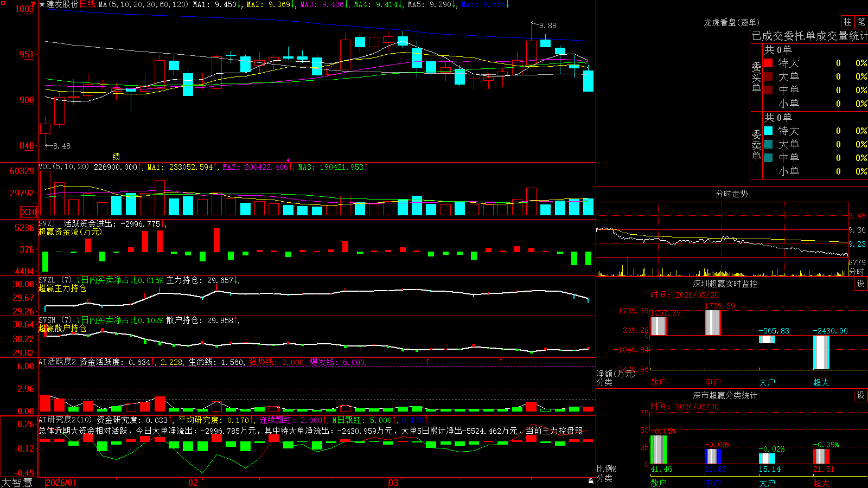Click the 委卖单 section label

[x=756, y=145]
